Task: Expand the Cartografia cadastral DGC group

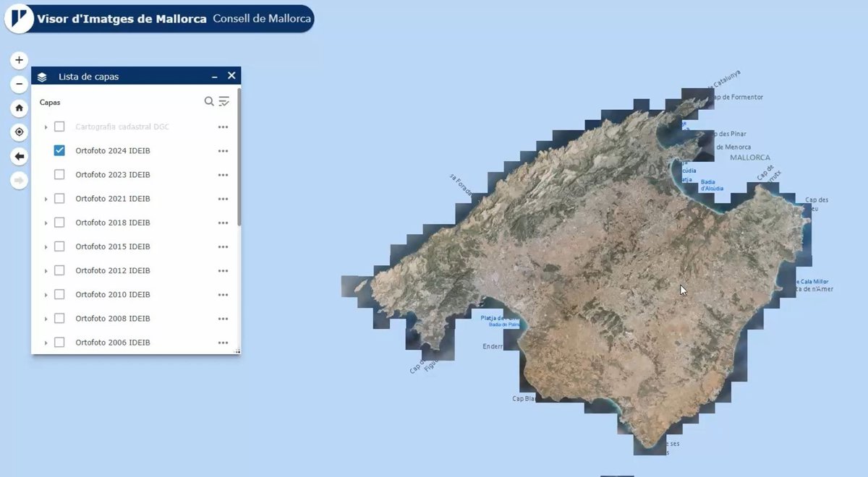Action: point(46,127)
